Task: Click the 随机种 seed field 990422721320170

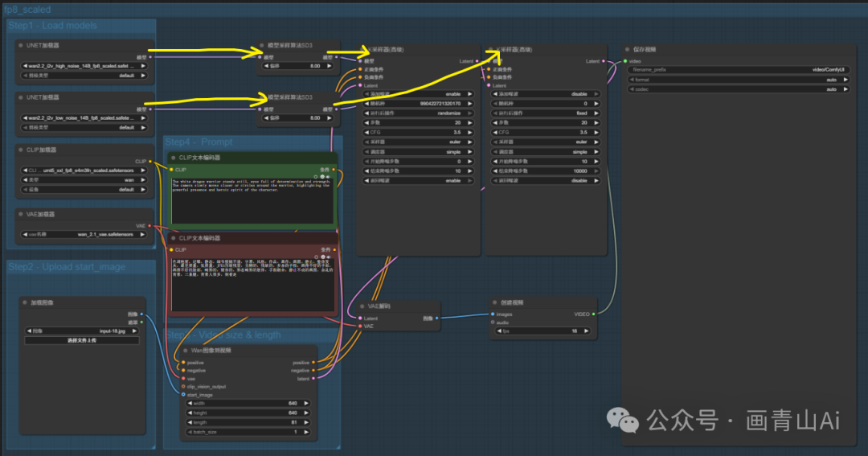Action: tap(419, 104)
